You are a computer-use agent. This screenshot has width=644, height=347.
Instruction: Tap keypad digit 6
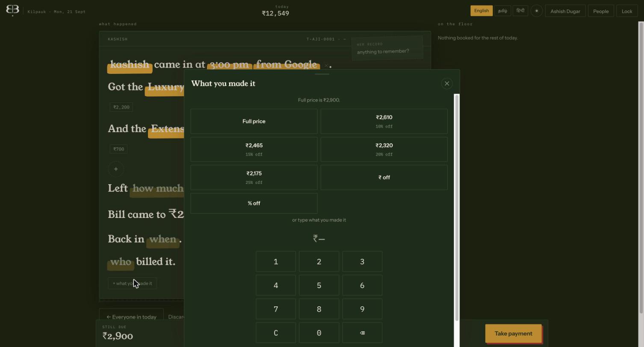tap(362, 285)
